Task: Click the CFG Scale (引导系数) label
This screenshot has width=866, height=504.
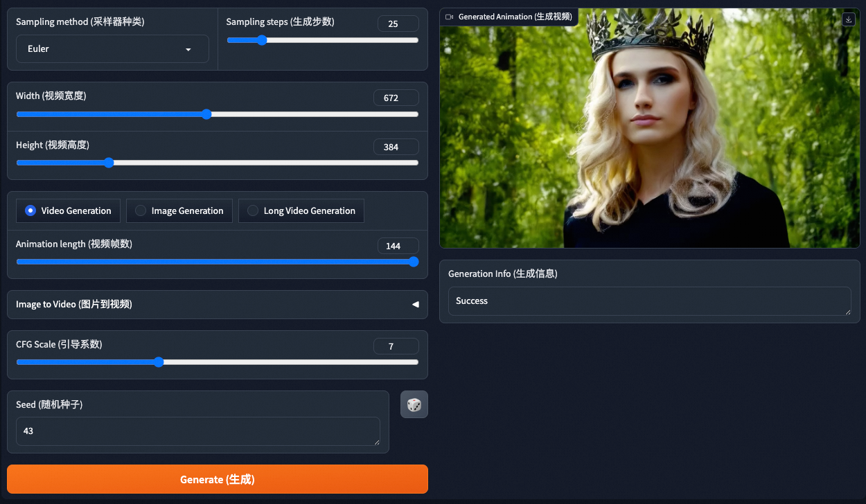Action: pos(59,345)
